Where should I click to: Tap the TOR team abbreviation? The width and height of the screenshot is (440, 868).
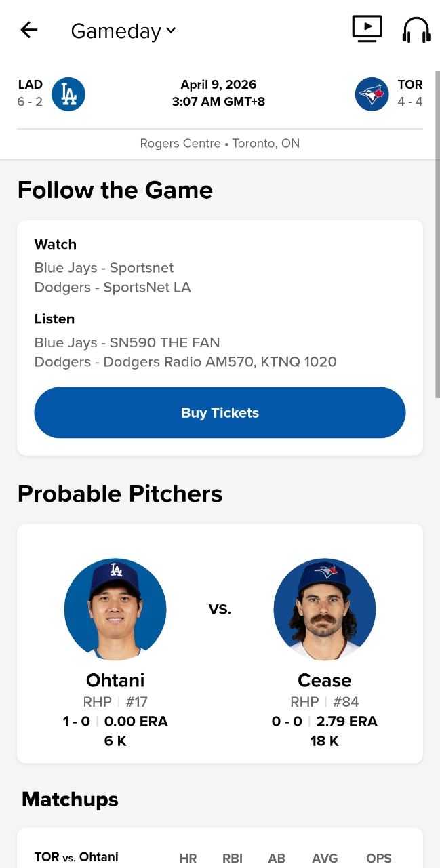pos(410,85)
